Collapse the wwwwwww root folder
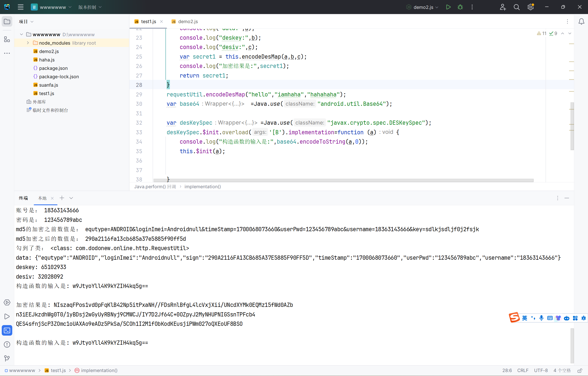The width and height of the screenshot is (588, 376). click(x=21, y=35)
